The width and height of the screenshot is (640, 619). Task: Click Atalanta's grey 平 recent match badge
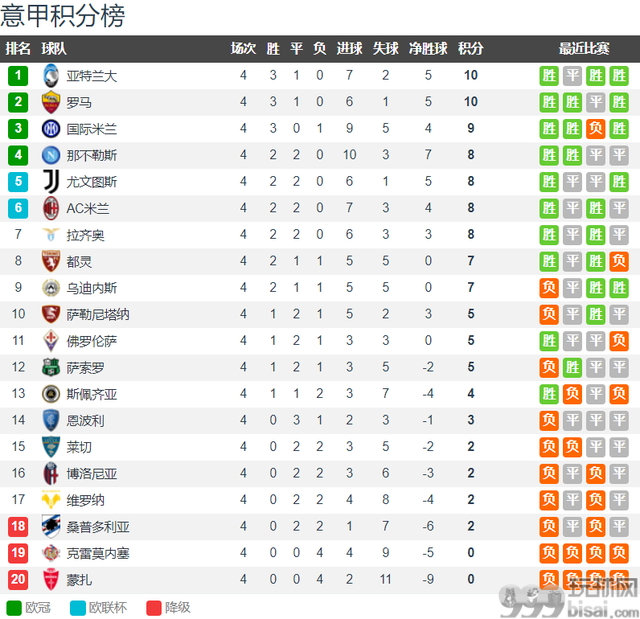click(572, 75)
